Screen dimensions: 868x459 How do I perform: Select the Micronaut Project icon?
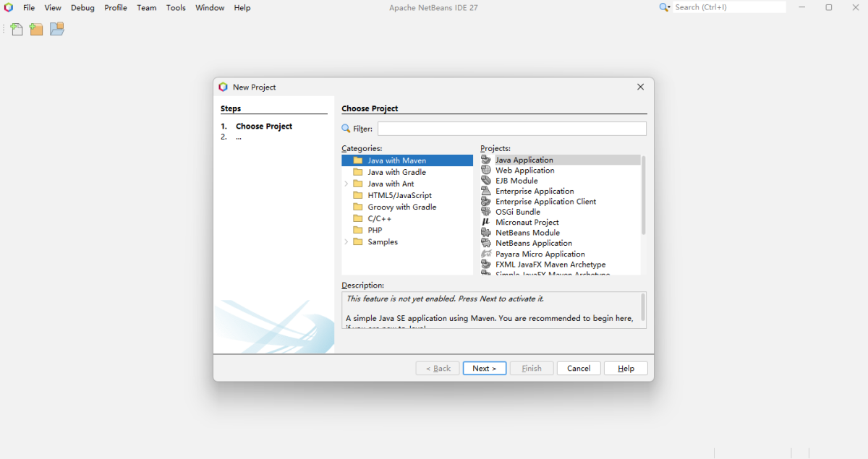click(x=486, y=223)
